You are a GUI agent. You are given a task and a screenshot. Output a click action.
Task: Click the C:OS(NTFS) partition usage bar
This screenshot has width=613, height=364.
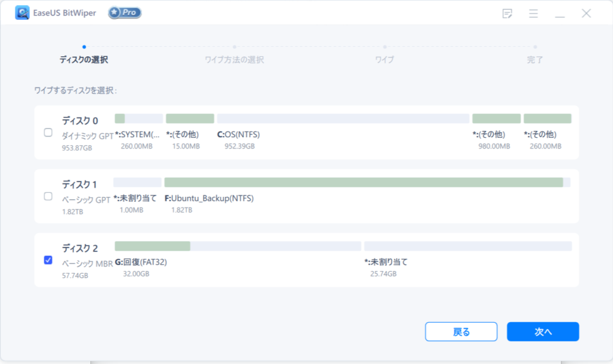click(x=343, y=119)
